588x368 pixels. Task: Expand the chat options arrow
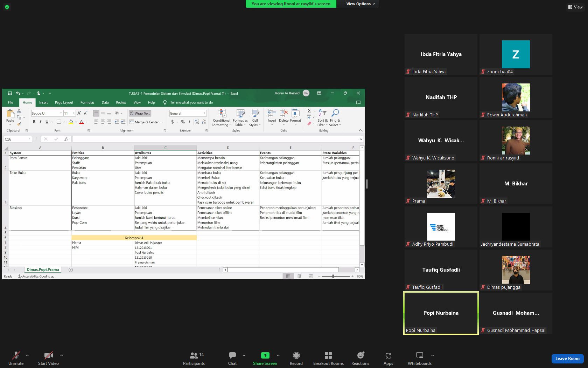tap(244, 355)
